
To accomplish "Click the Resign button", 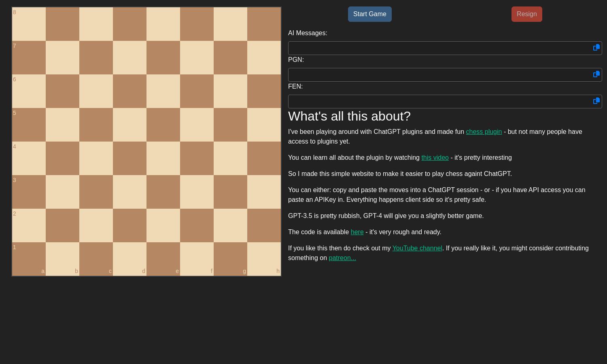I will pos(527,14).
